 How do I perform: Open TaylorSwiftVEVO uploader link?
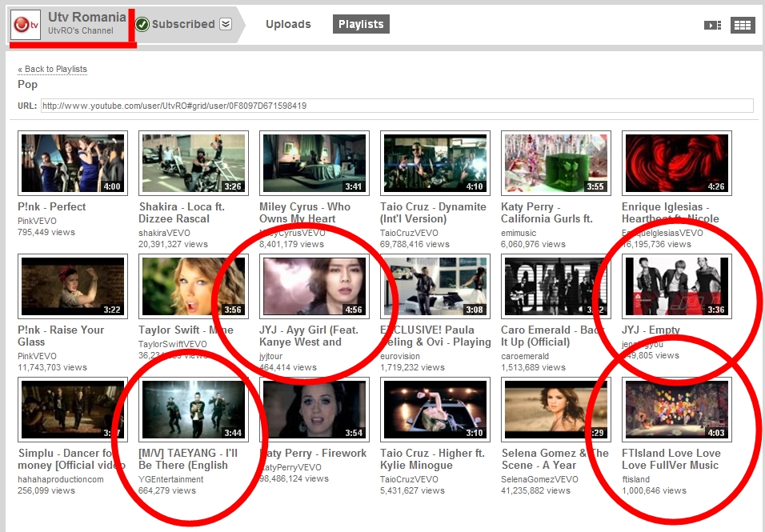(173, 344)
